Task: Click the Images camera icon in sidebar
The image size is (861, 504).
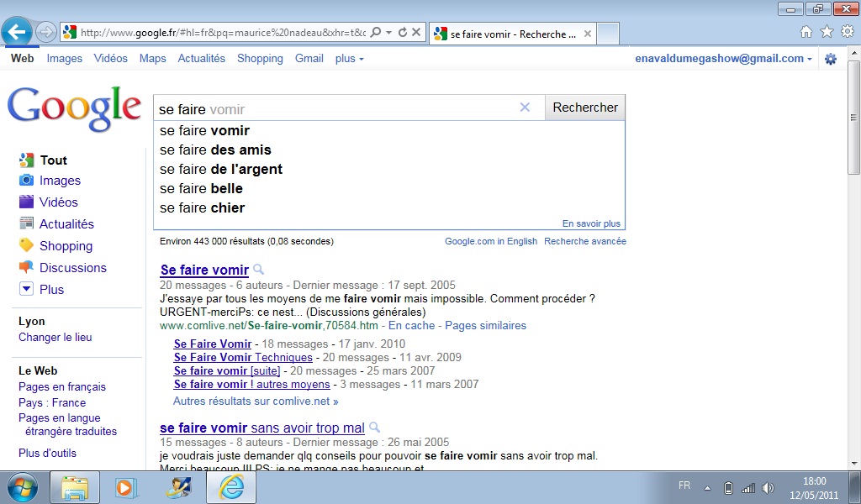Action: [26, 180]
